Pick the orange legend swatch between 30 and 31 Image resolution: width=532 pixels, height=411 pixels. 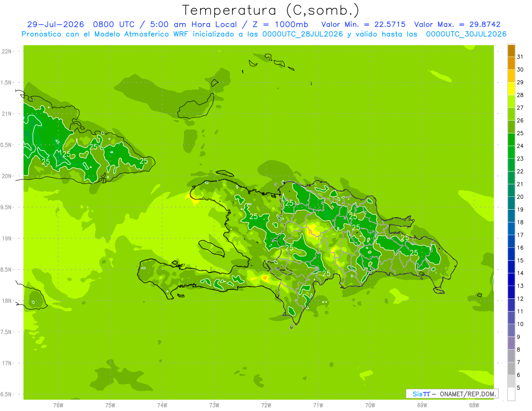click(x=511, y=63)
